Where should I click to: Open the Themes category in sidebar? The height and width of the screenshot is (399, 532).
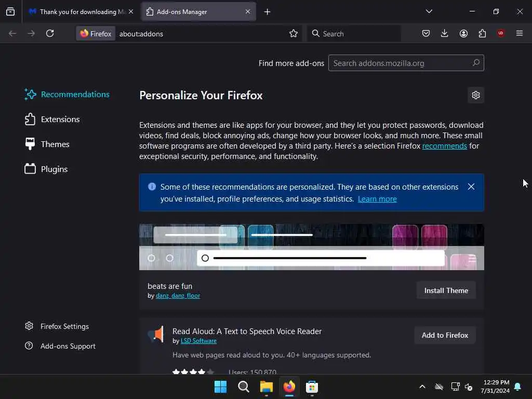tap(47, 144)
